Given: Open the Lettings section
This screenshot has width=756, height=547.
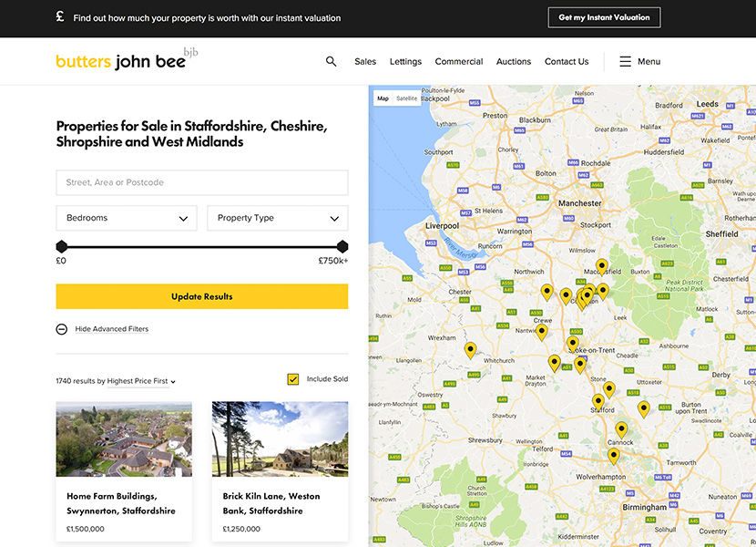Looking at the screenshot, I should (405, 61).
